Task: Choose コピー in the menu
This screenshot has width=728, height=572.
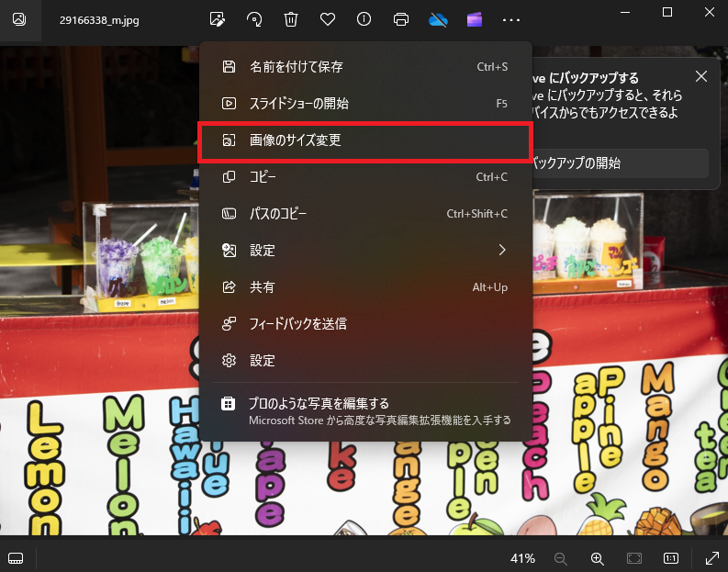Action: point(365,176)
